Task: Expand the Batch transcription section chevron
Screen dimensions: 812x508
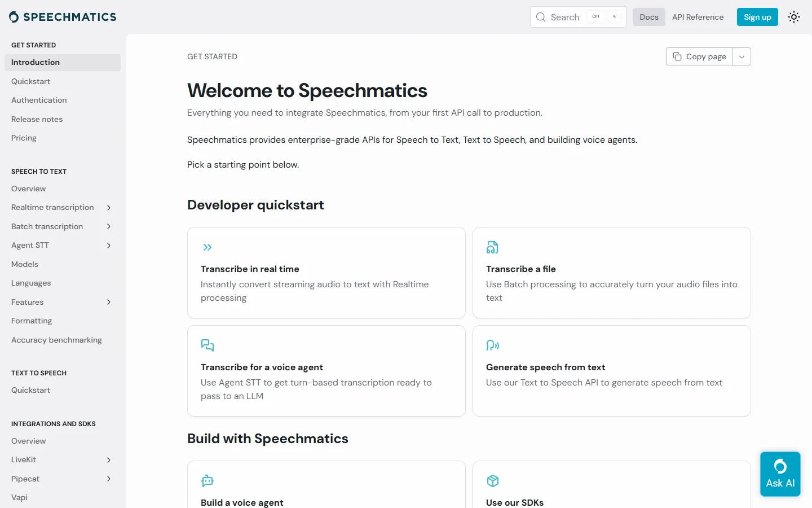Action: 109,226
